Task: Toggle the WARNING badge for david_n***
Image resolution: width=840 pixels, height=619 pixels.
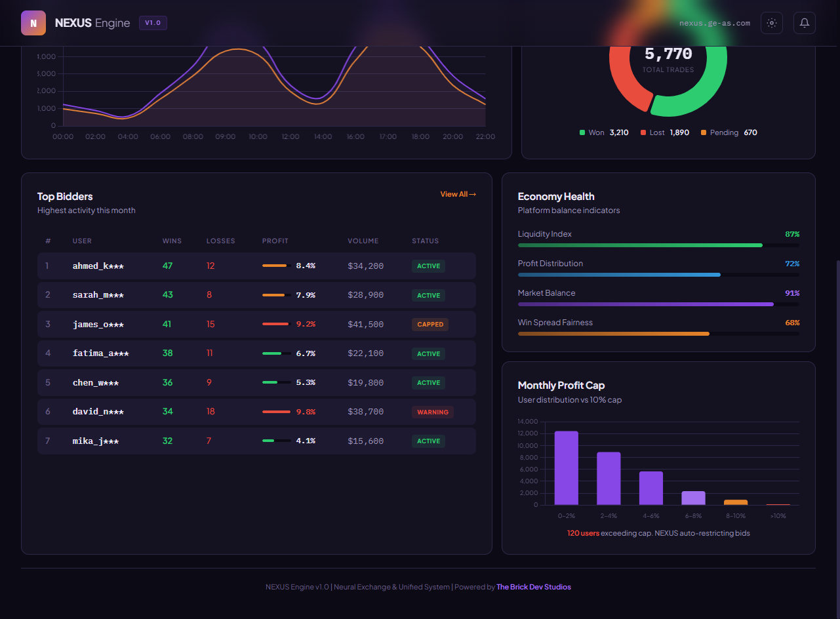Action: click(433, 412)
